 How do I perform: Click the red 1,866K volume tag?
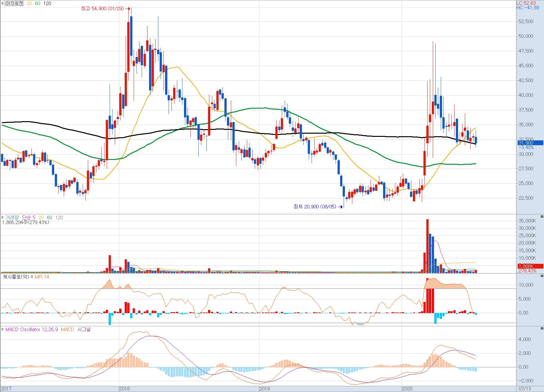(530, 266)
